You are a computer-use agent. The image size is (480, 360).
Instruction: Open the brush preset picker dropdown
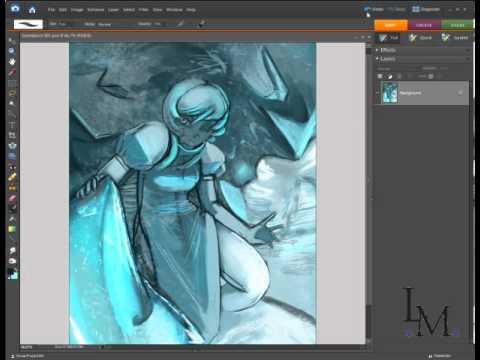point(28,24)
